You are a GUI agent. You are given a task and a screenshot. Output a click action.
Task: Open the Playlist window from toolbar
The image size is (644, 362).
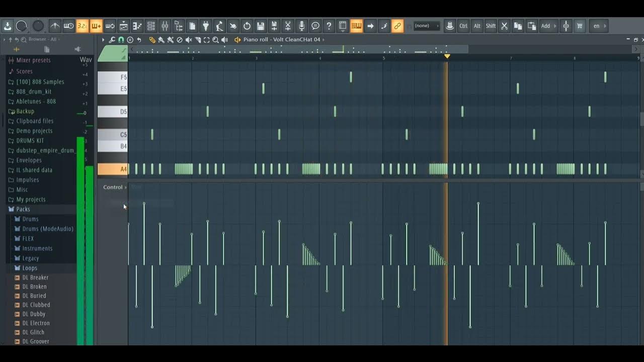124,26
